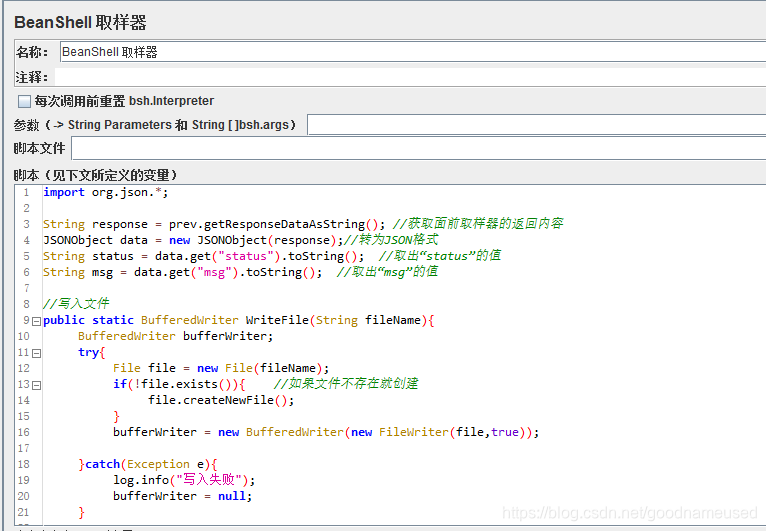Click 'File file = new File(fileName);' line
766x531 pixels.
point(221,368)
